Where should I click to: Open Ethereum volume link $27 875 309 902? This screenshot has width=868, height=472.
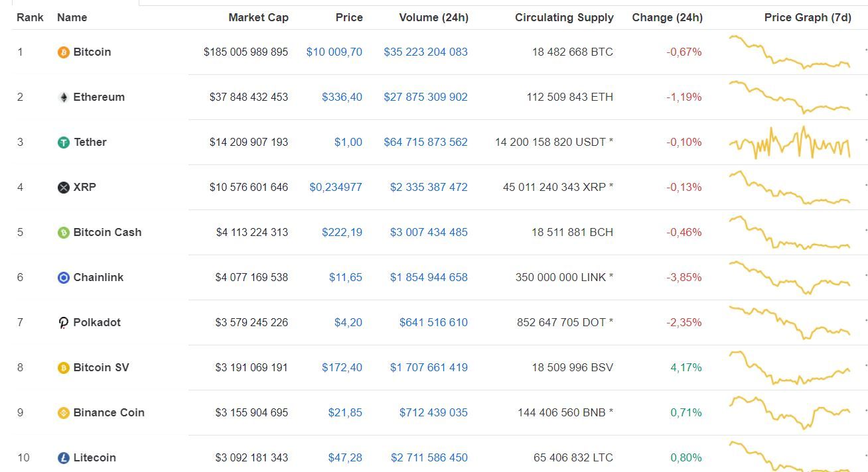[x=425, y=97]
